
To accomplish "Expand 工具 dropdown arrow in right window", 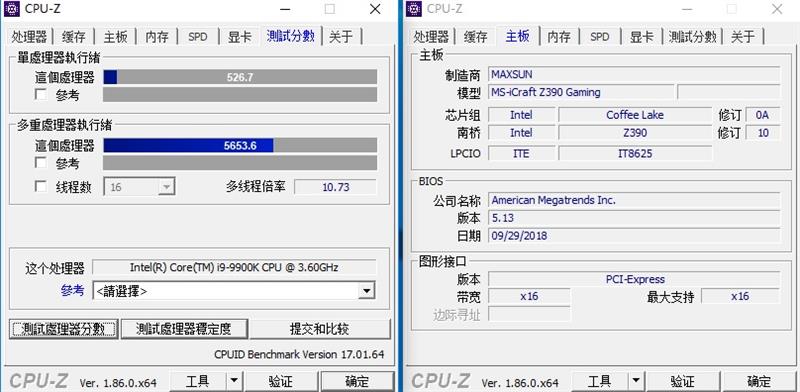I will [636, 381].
